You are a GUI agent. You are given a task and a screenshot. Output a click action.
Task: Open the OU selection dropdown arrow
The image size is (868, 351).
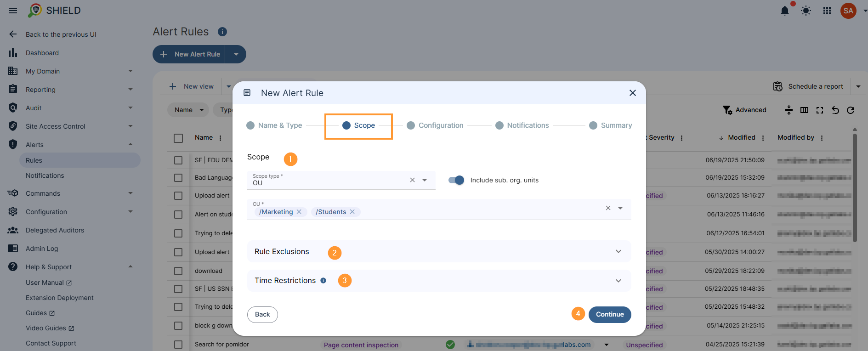point(620,208)
